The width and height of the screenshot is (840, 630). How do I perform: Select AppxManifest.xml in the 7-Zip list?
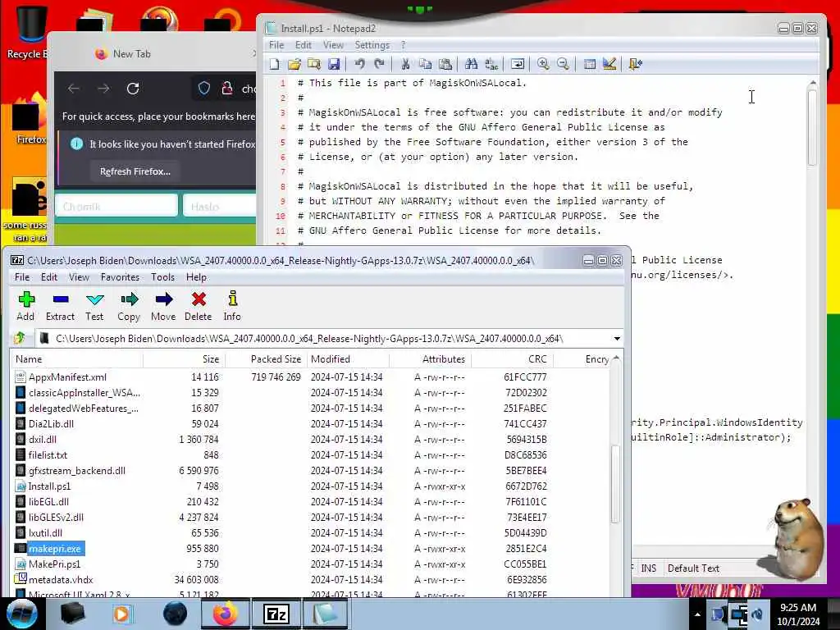point(67,377)
